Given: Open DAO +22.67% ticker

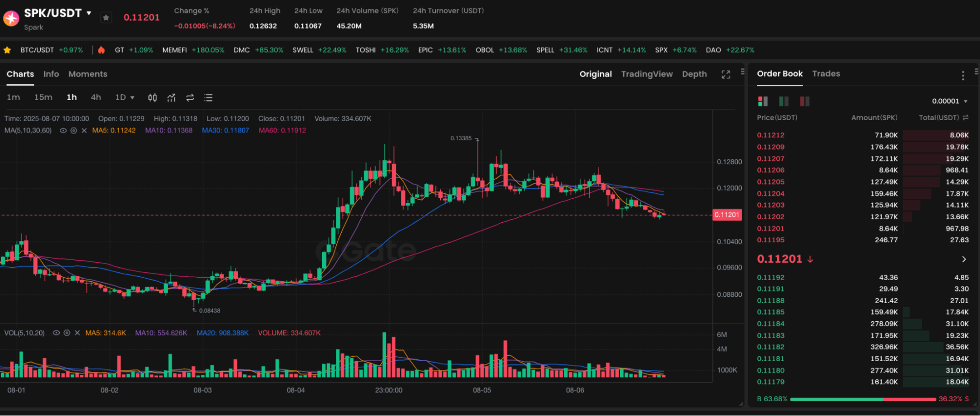Looking at the screenshot, I should tap(730, 50).
